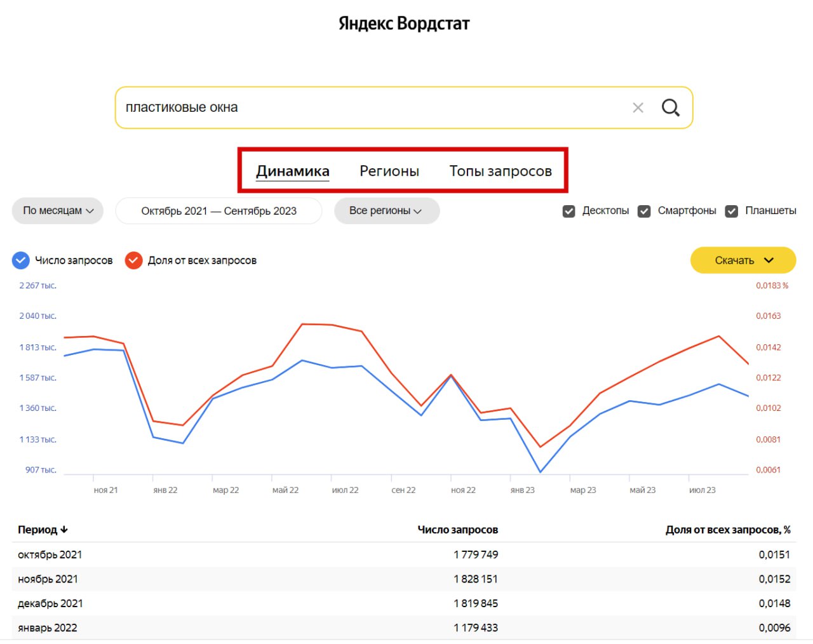This screenshot has height=644, width=813.
Task: Switch to the Регионы tab
Action: 389,171
